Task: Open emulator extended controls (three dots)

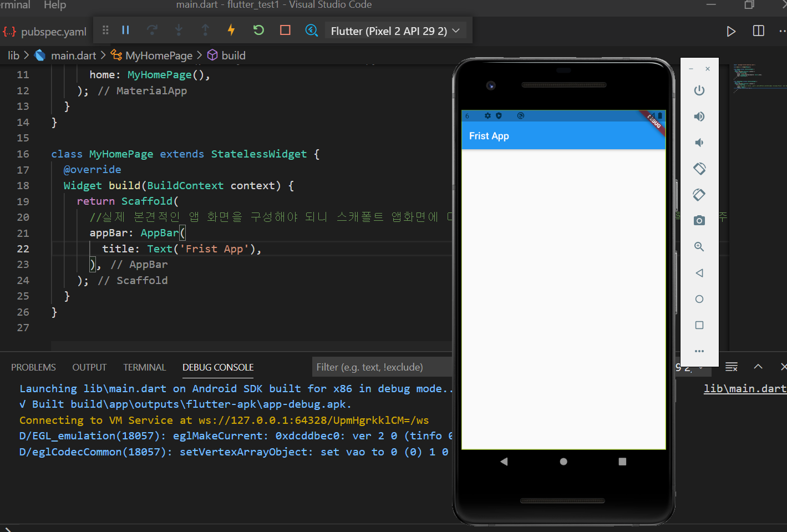Action: pyautogui.click(x=699, y=351)
